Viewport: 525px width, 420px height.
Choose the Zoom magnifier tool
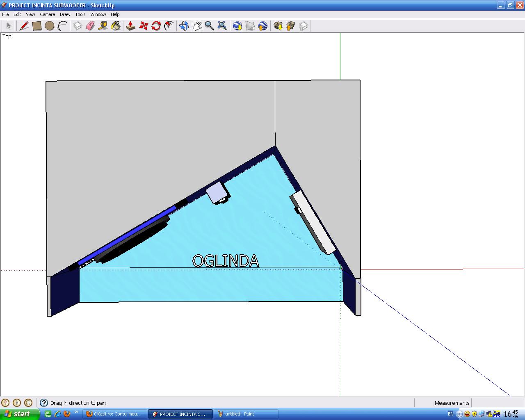tap(209, 26)
